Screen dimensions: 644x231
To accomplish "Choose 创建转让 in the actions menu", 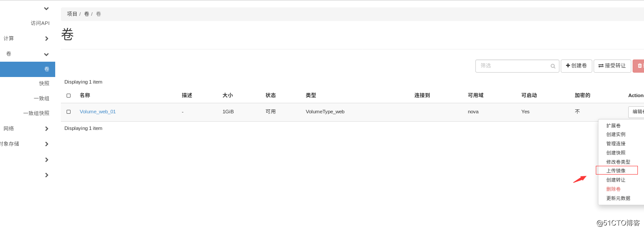I will [x=616, y=180].
